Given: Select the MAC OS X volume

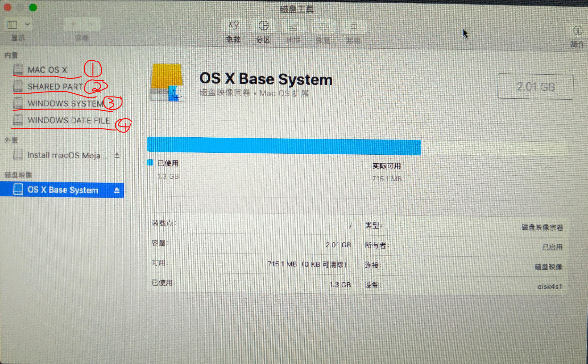Looking at the screenshot, I should pos(47,70).
